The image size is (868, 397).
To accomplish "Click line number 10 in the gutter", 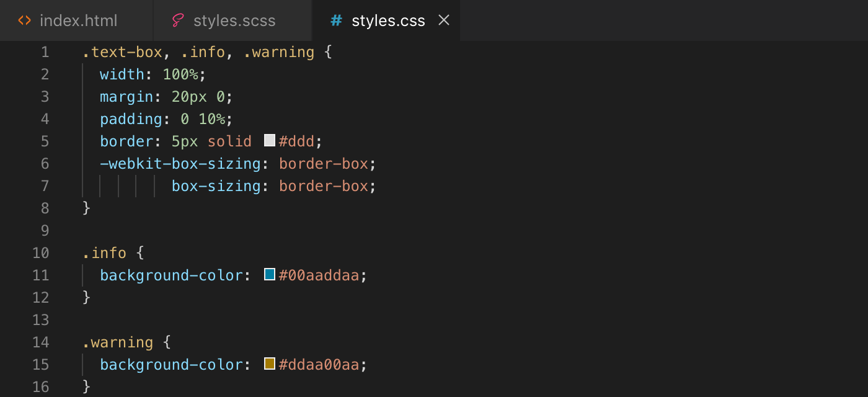I will click(x=40, y=252).
